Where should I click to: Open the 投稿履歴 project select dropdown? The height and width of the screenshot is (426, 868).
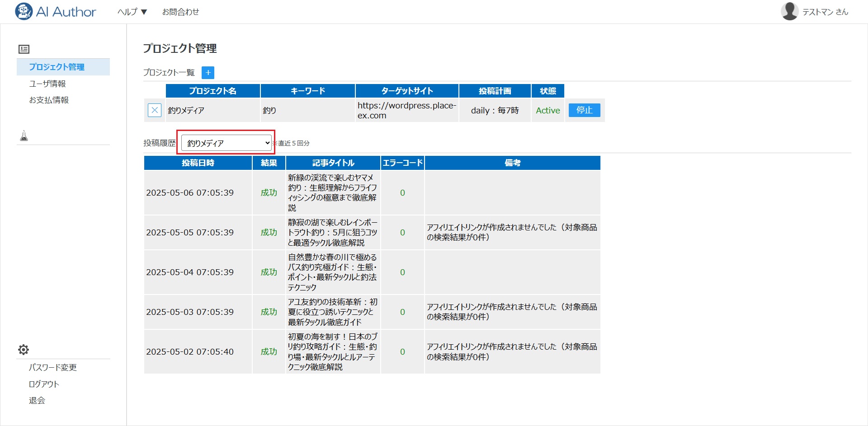pyautogui.click(x=226, y=143)
